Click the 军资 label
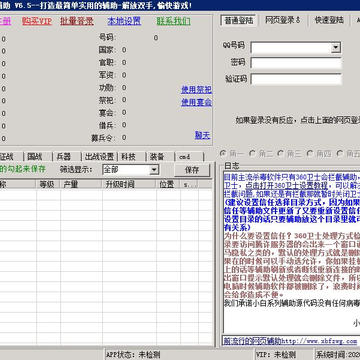This screenshot has height=360, width=360. click(x=107, y=75)
